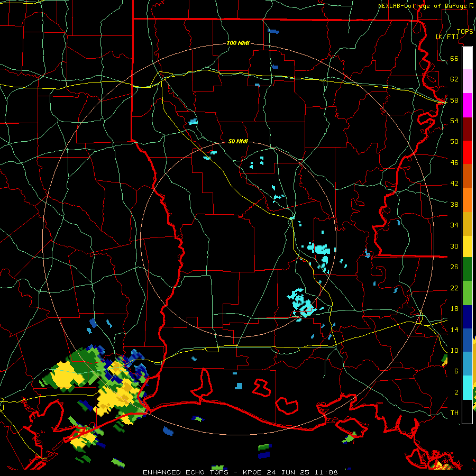Screen dimensions: 476x476
Task: Pick the cyan legend swatch
Action: pos(467,388)
